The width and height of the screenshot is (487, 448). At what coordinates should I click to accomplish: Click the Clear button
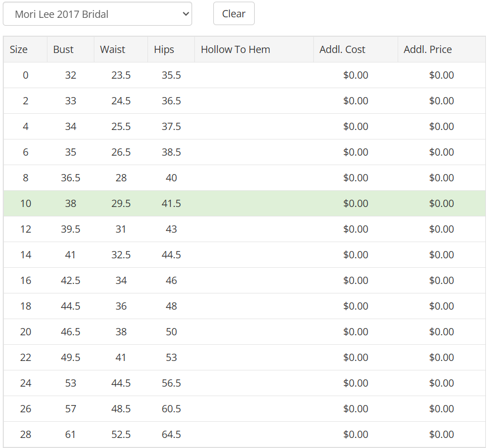point(234,13)
